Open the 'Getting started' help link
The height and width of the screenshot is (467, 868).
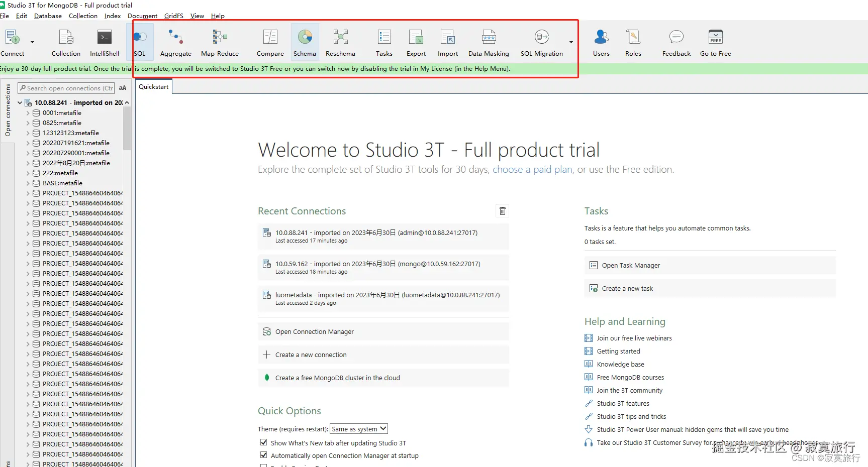click(x=618, y=351)
